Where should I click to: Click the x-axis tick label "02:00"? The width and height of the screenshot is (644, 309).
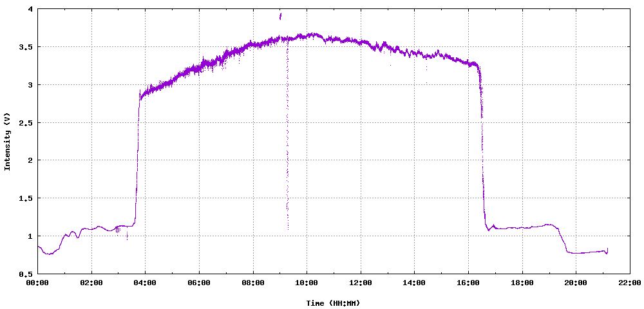pos(91,283)
